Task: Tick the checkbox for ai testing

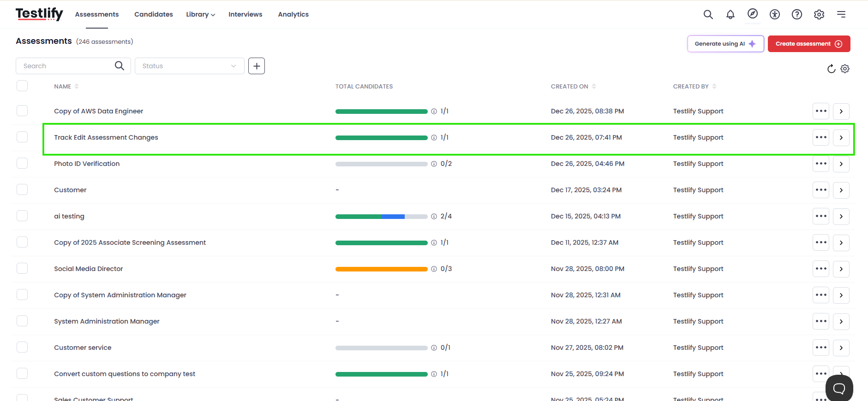Action: [22, 216]
